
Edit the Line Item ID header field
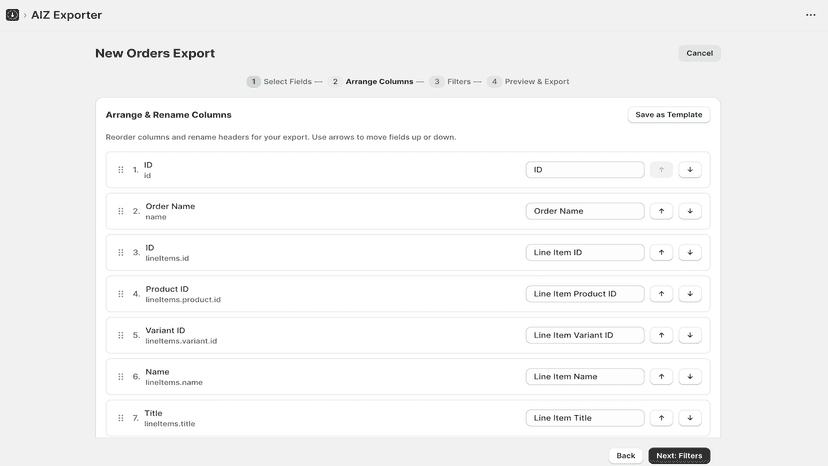pyautogui.click(x=585, y=253)
